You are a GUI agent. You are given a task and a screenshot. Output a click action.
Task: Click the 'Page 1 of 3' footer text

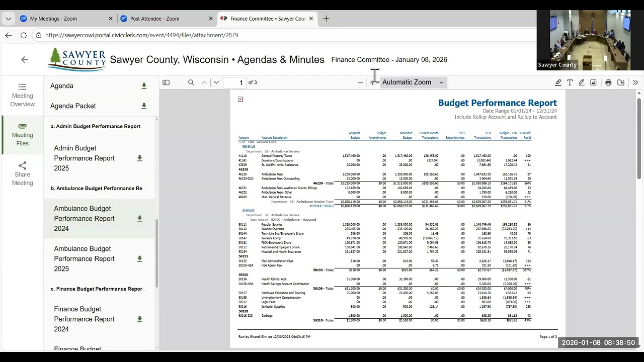(548, 336)
